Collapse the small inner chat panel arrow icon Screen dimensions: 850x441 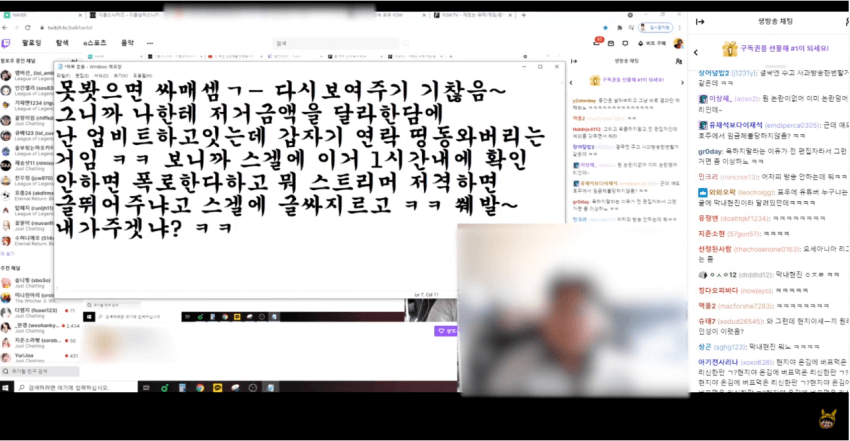point(574,61)
